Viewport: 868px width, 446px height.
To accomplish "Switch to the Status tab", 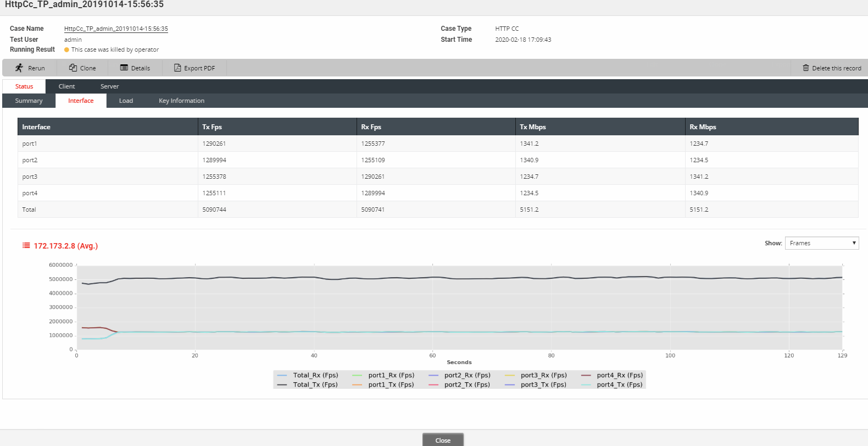I will [24, 86].
